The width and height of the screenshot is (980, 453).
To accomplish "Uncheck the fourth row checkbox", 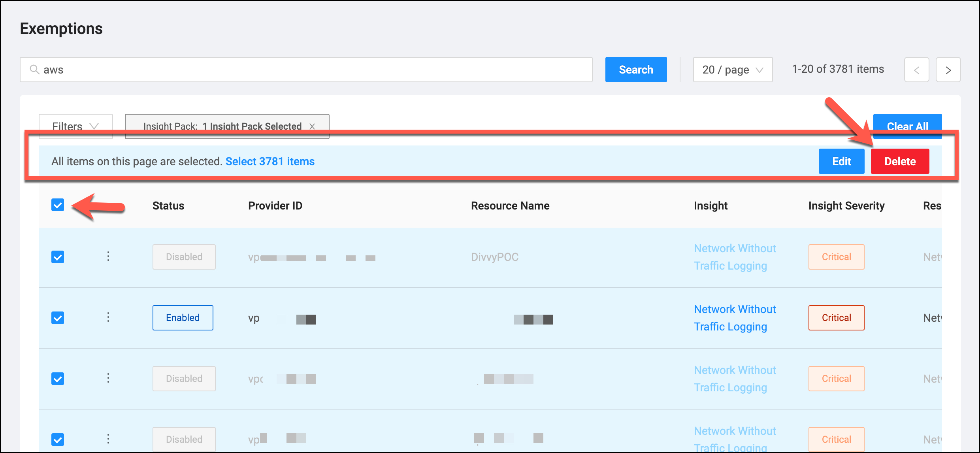I will tap(58, 440).
